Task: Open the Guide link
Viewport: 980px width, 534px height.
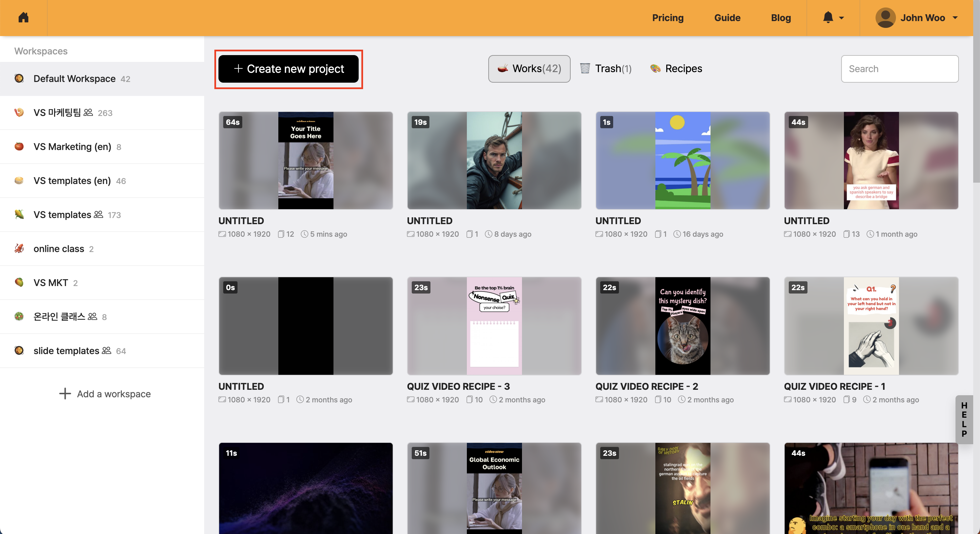Action: (727, 18)
